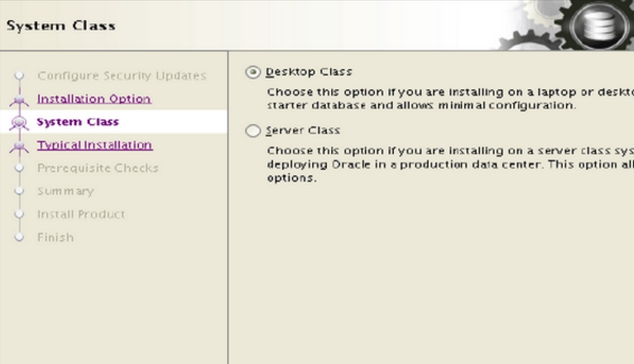Open the Installation Option step link
634x364 pixels.
[94, 98]
